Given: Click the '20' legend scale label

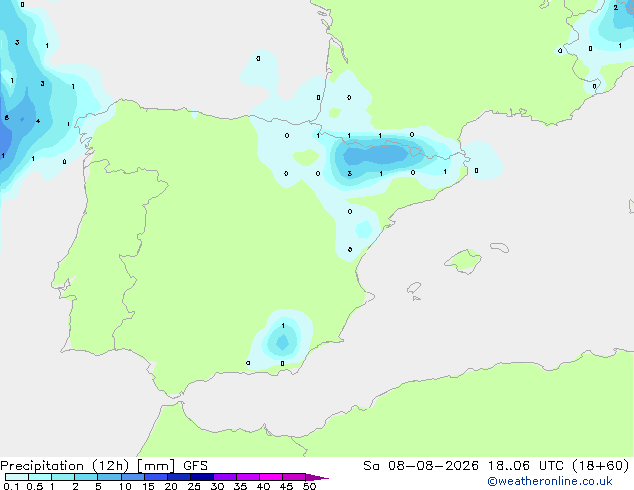Looking at the screenshot, I should pos(171,486).
